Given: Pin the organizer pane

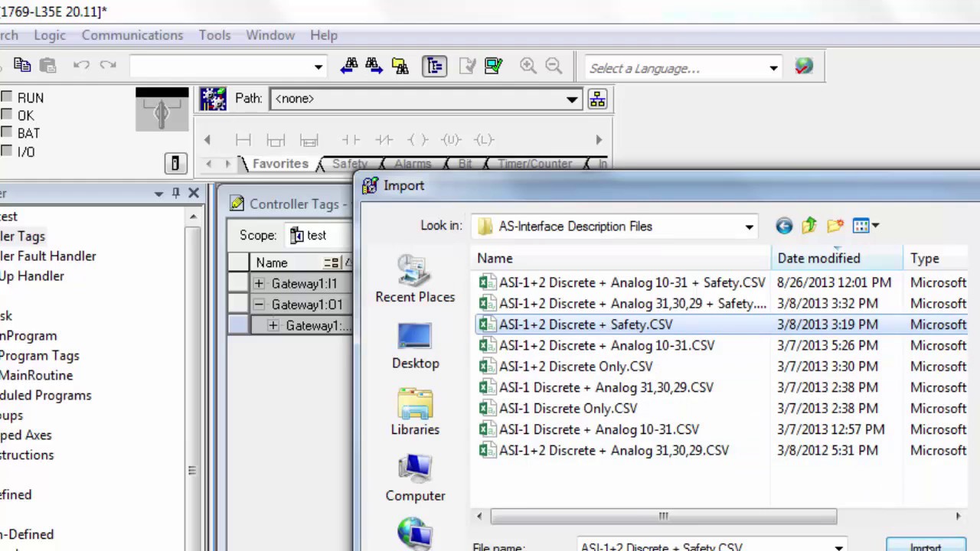Looking at the screenshot, I should tap(176, 194).
